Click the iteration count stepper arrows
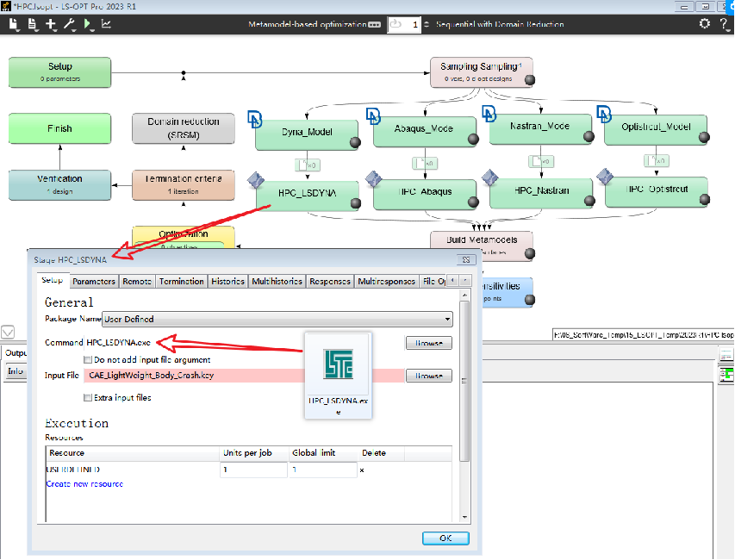Image resolution: width=735 pixels, height=560 pixels. click(x=427, y=24)
